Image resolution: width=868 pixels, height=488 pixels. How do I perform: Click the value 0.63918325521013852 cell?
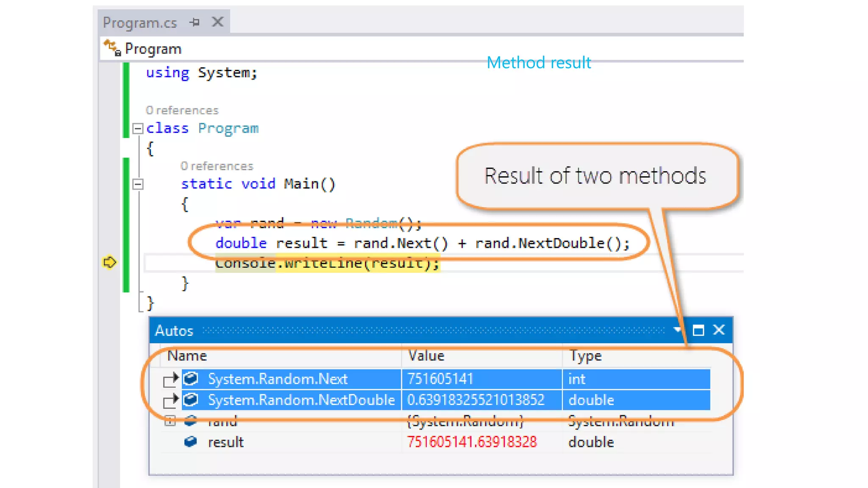coord(482,400)
